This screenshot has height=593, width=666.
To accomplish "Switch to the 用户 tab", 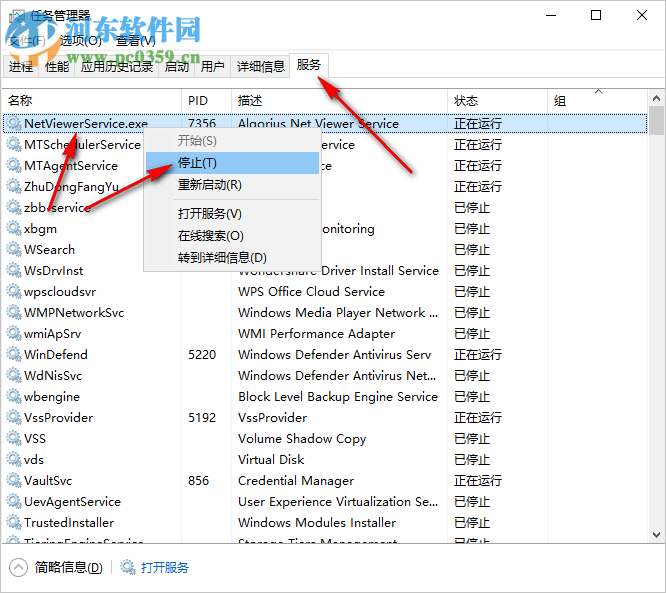I will point(212,67).
